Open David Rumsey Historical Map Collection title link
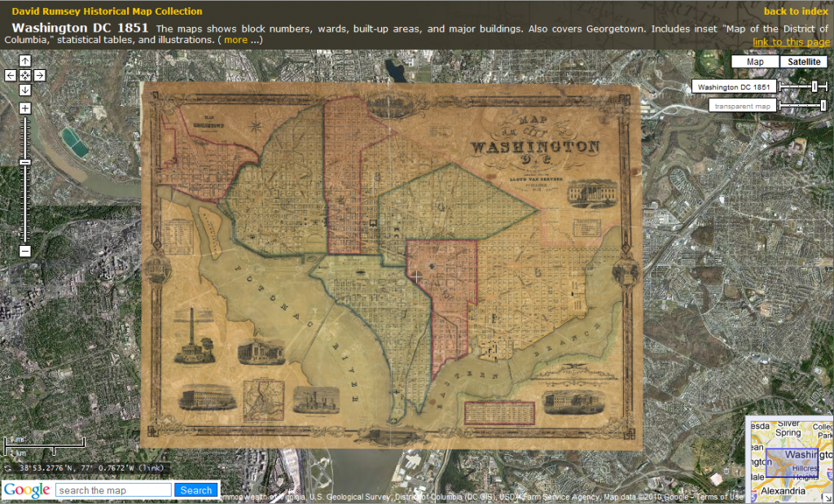The image size is (834, 504). (x=107, y=11)
